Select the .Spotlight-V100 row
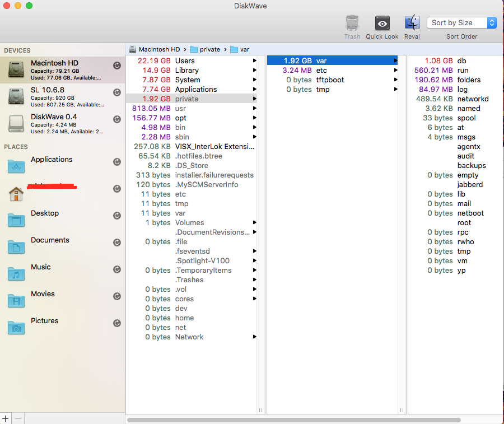The width and height of the screenshot is (504, 424). pos(192,260)
